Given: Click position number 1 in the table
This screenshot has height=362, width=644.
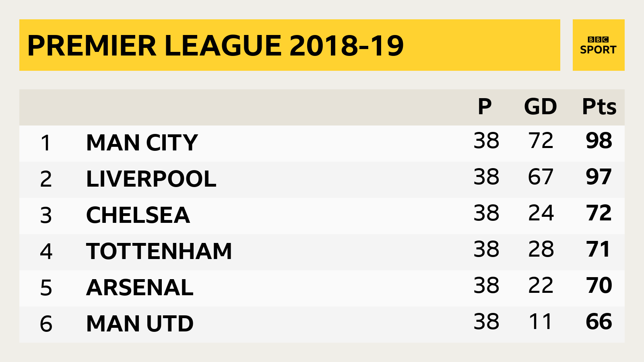Looking at the screenshot, I should (46, 143).
